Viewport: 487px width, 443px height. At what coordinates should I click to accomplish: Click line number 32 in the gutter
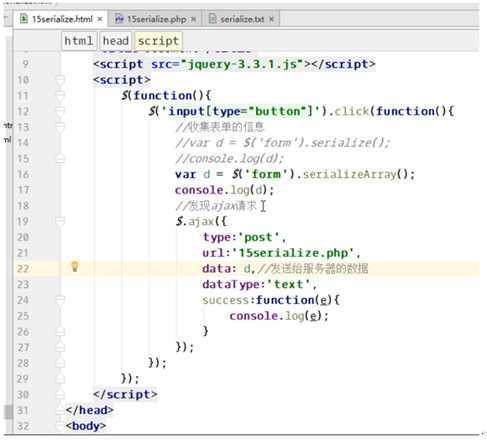(x=23, y=426)
